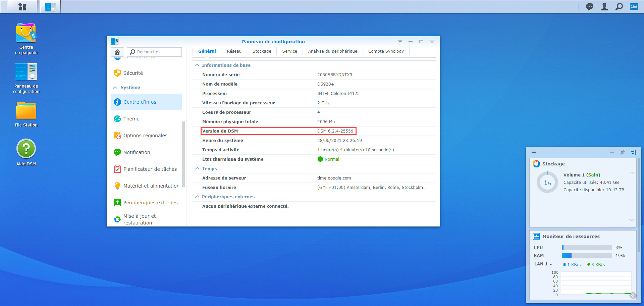644x306 pixels.
Task: Switch to the Analyse du périphérique tab
Action: [x=333, y=51]
